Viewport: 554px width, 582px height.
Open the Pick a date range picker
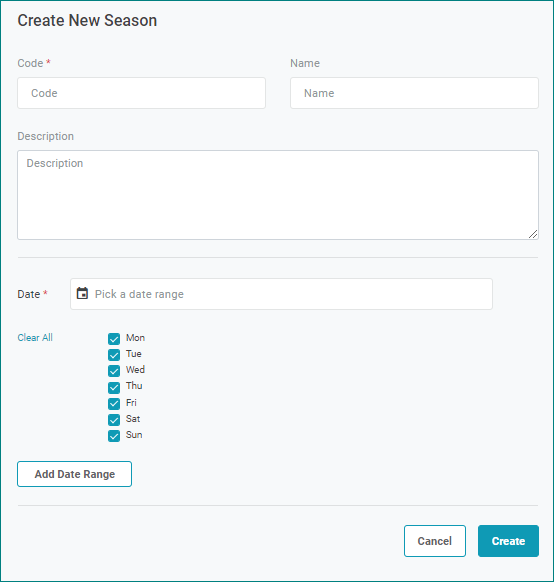click(281, 294)
